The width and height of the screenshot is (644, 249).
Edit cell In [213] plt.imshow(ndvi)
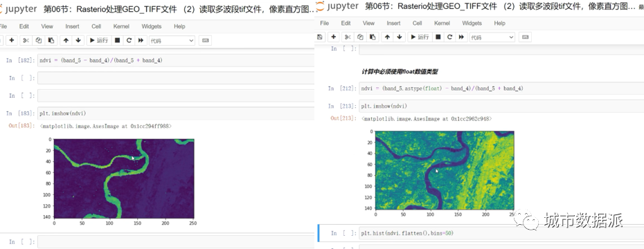pyautogui.click(x=501, y=106)
